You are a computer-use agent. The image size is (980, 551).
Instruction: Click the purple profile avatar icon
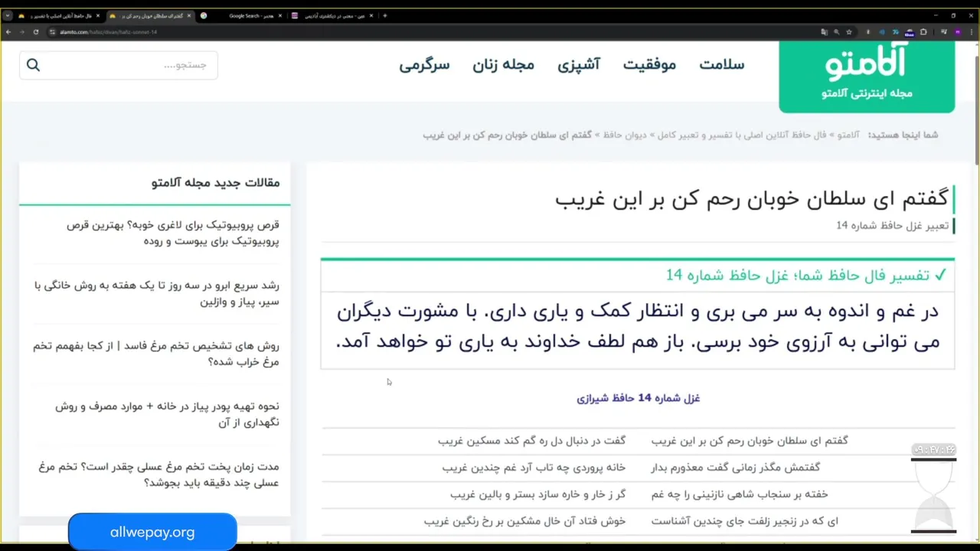(958, 32)
